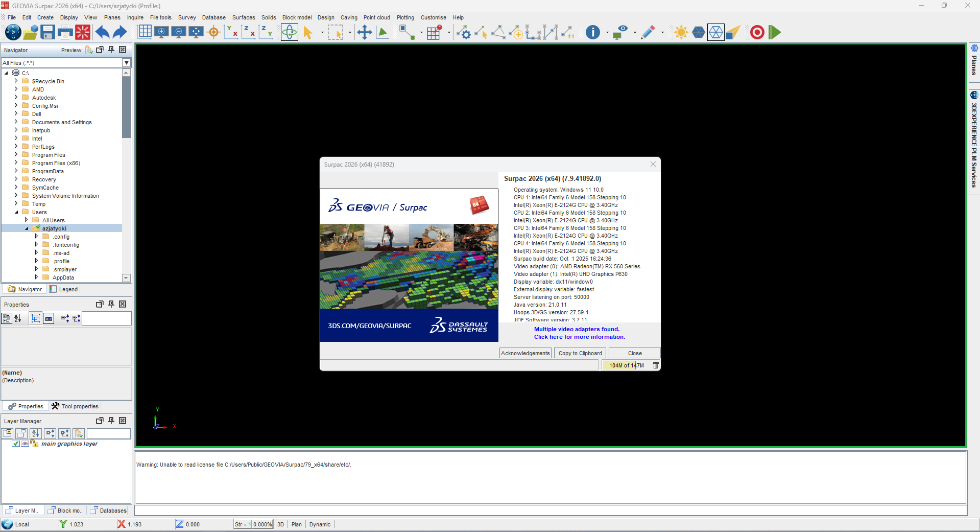Click the orange centre-of-rotation target icon
Viewport: 980px width, 532px height.
click(x=214, y=32)
